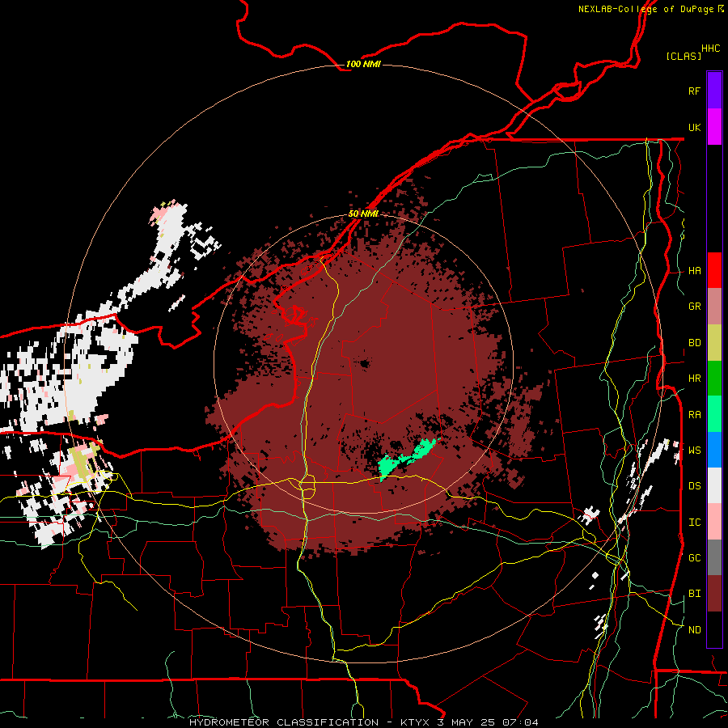Click the ND black legend swatch

pos(714,629)
